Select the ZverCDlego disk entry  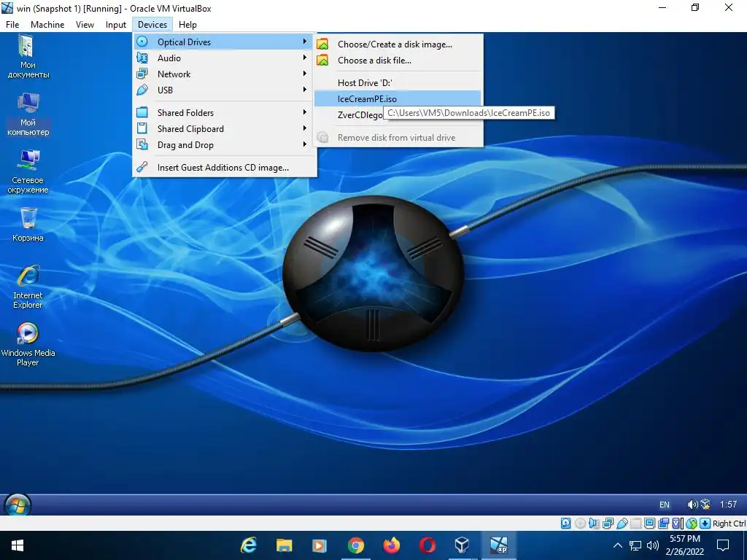(x=360, y=115)
